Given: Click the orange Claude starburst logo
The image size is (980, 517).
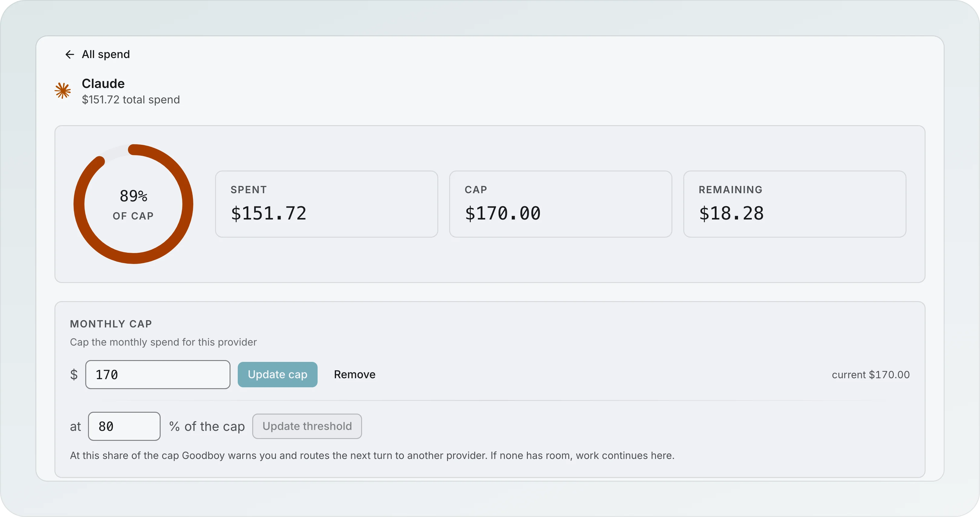Looking at the screenshot, I should [63, 90].
